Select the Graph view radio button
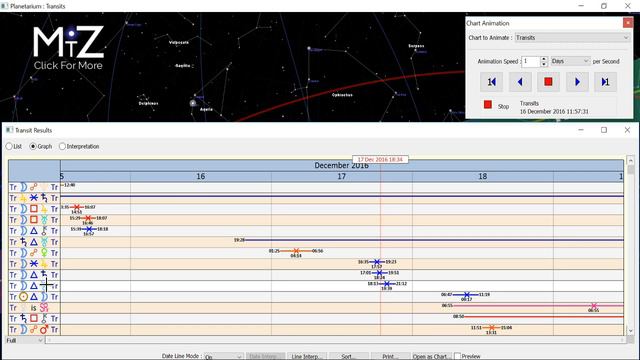 [x=33, y=146]
